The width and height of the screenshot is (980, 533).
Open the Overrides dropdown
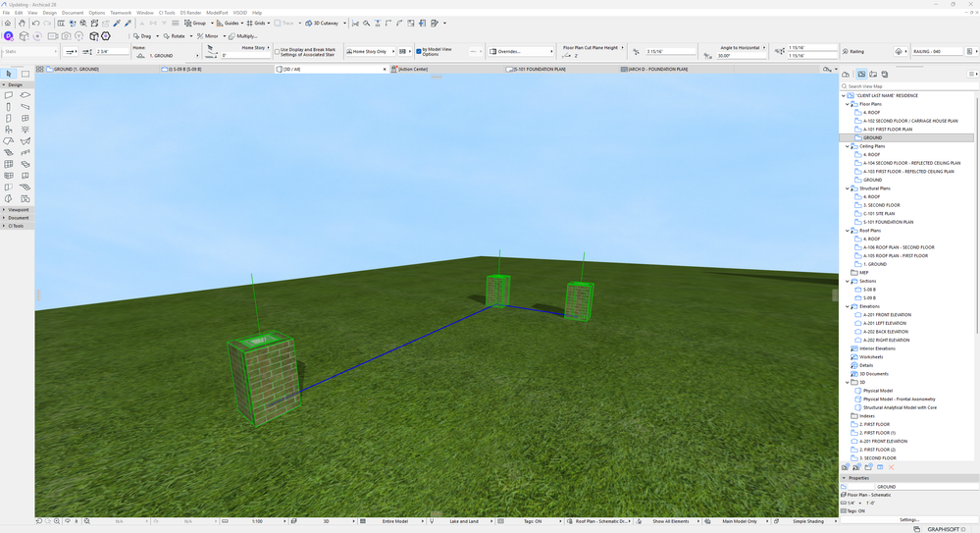521,51
